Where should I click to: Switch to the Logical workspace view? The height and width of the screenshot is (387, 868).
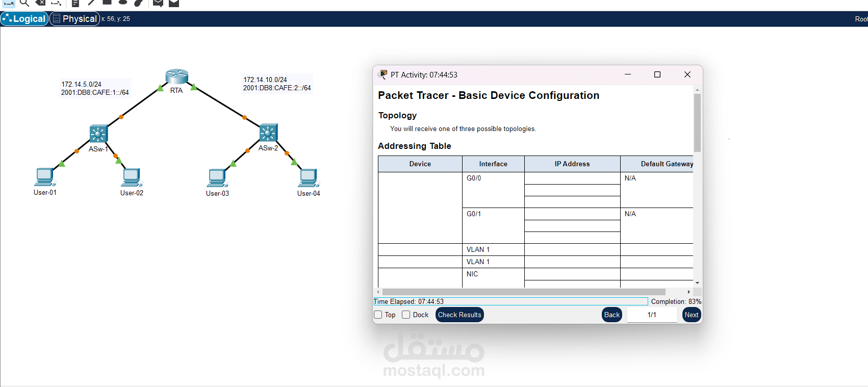(24, 19)
